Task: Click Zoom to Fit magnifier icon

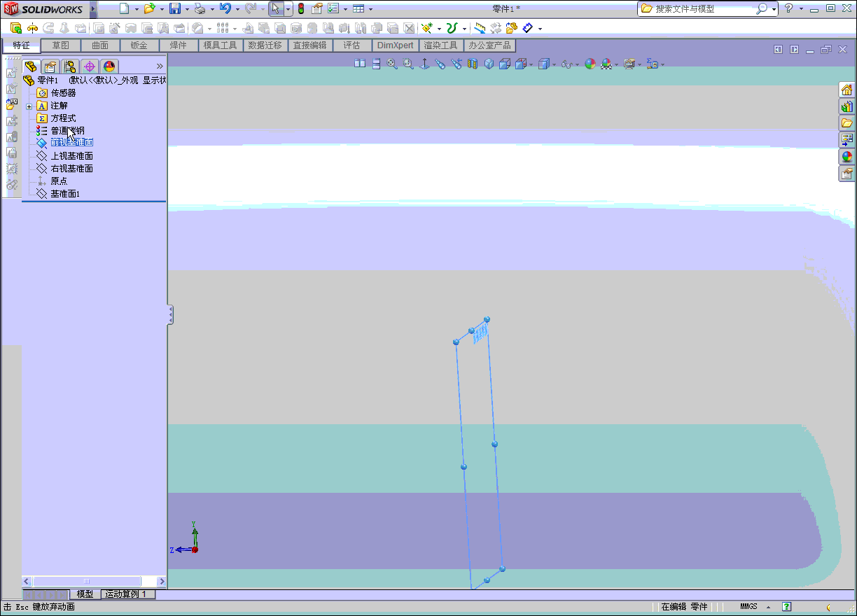Action: click(x=391, y=64)
